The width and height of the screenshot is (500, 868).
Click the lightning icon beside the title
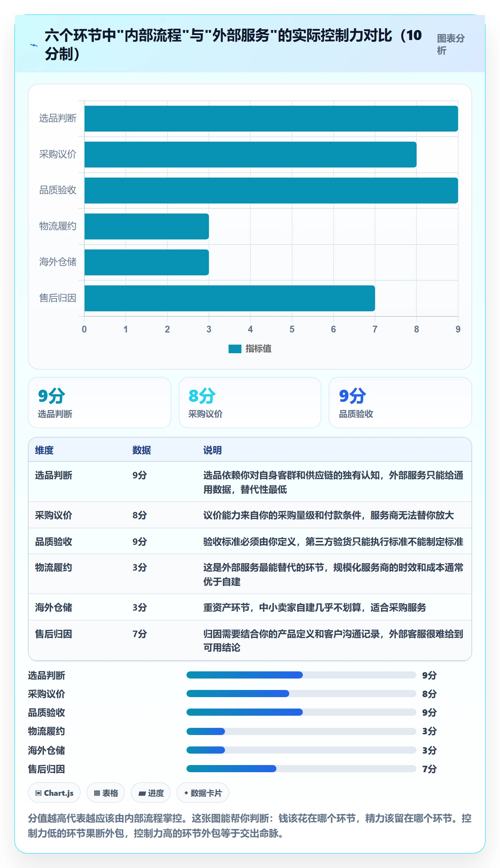(x=34, y=45)
